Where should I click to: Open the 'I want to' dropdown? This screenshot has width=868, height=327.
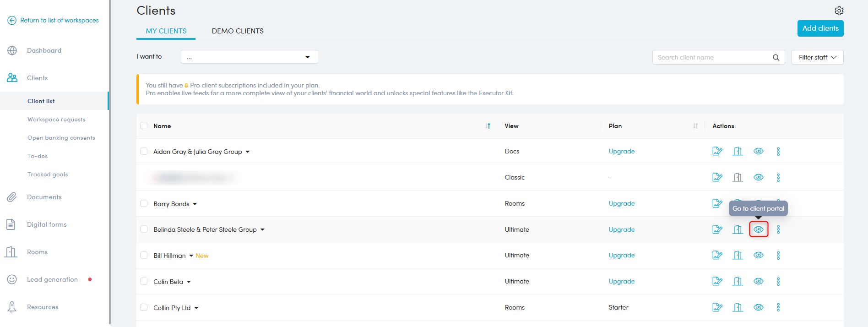pos(249,57)
